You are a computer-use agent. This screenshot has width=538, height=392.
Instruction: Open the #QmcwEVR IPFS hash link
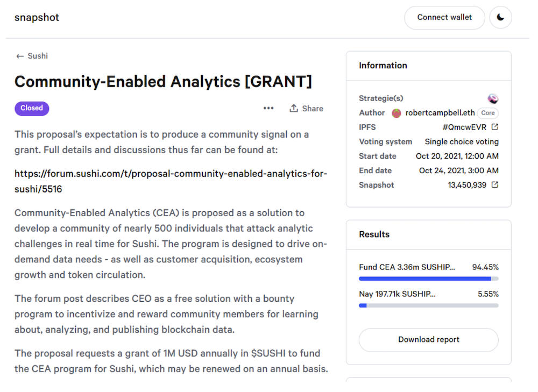point(464,127)
